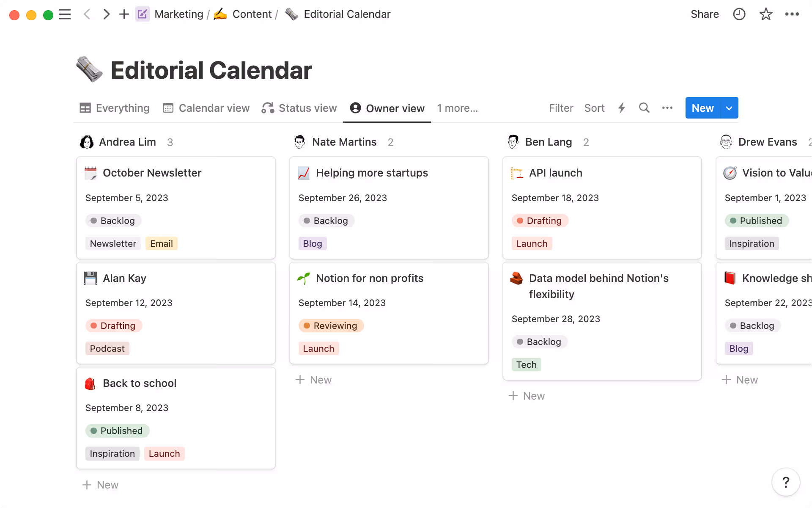The width and height of the screenshot is (812, 508).
Task: Open the page history clock icon
Action: coord(739,14)
